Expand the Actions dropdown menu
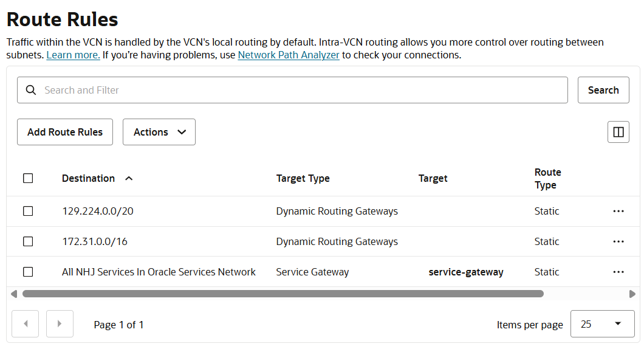Image resolution: width=644 pixels, height=349 pixels. (159, 132)
